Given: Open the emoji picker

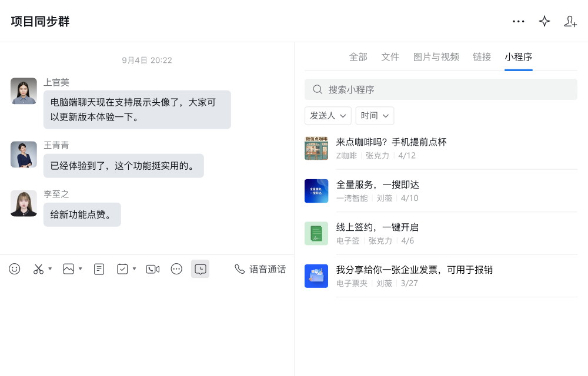Looking at the screenshot, I should coord(15,269).
